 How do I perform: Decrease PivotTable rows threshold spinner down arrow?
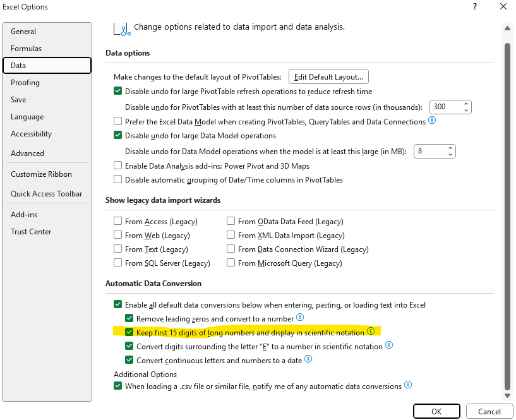pos(466,111)
